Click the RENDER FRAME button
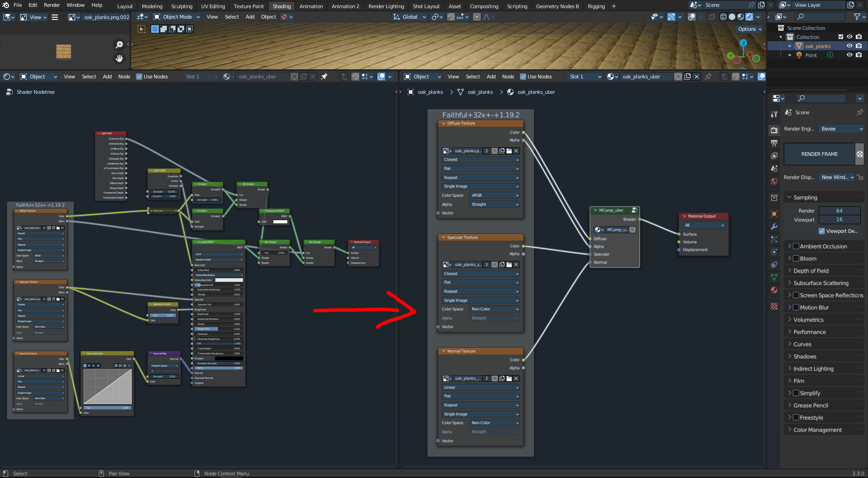 (x=820, y=154)
